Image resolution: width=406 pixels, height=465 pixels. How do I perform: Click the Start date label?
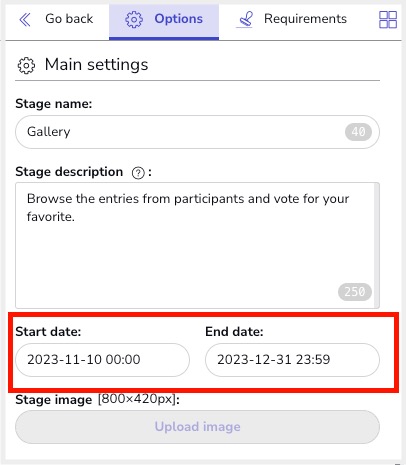[48, 332]
